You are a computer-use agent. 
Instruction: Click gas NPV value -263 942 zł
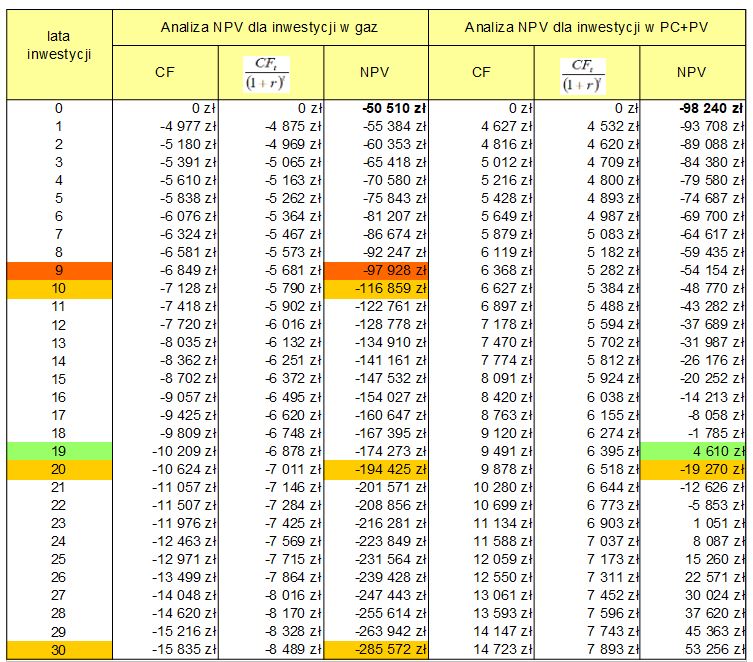(x=391, y=632)
